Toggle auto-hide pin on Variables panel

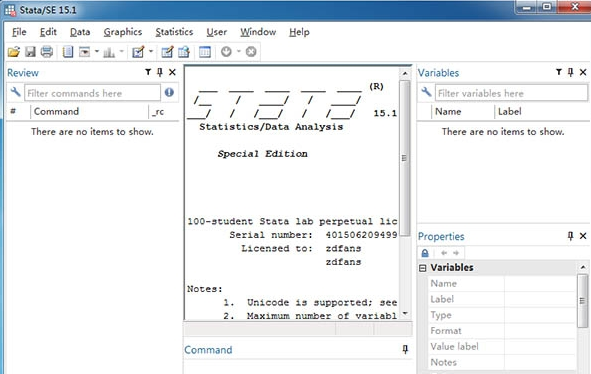pos(571,72)
